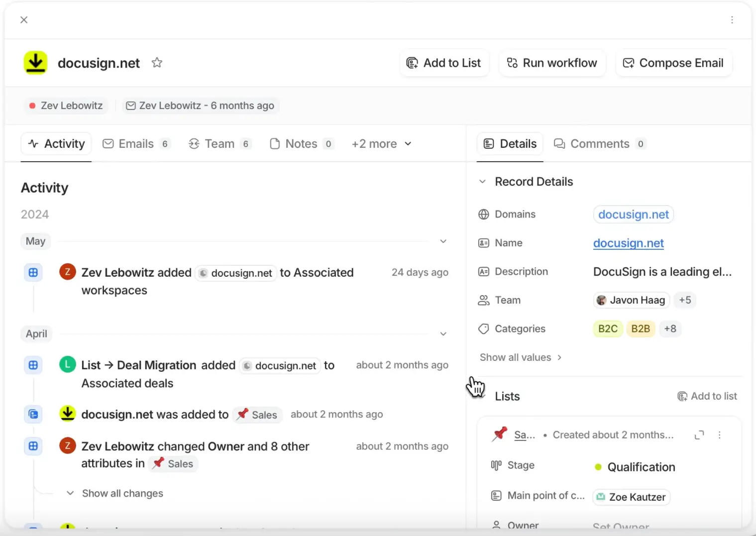Click the Zev Lebowitz red dot chip

(66, 106)
